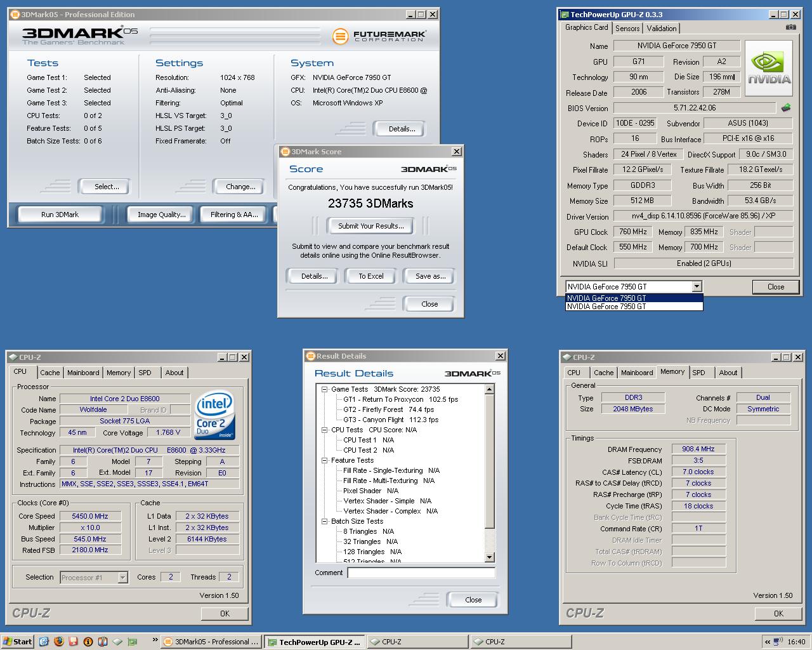The image size is (812, 650).
Task: Click the Futuremark Corporation logo
Action: [x=379, y=36]
